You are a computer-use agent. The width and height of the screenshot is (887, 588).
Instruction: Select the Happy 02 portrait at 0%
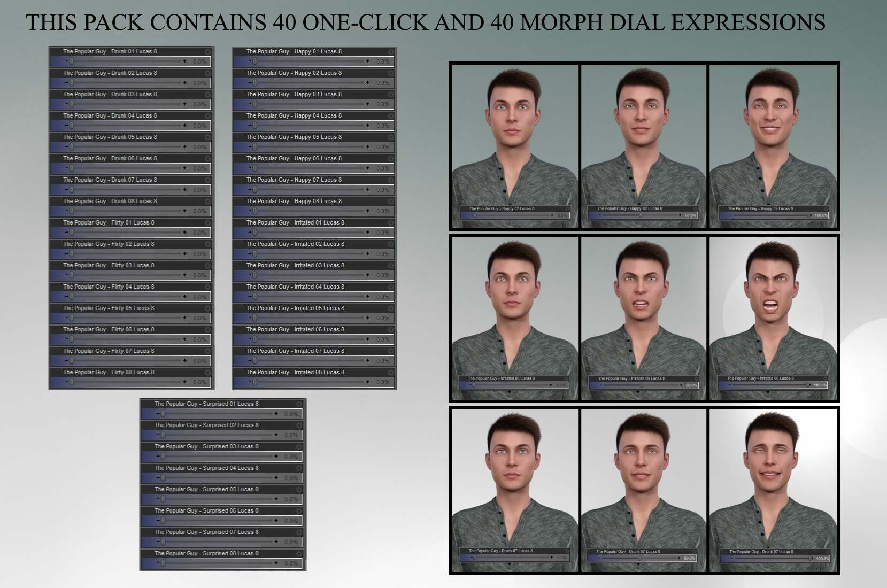(x=515, y=146)
